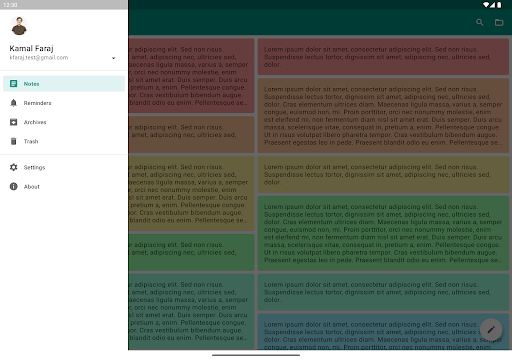
Task: Click the Settings gear icon
Action: click(x=13, y=167)
